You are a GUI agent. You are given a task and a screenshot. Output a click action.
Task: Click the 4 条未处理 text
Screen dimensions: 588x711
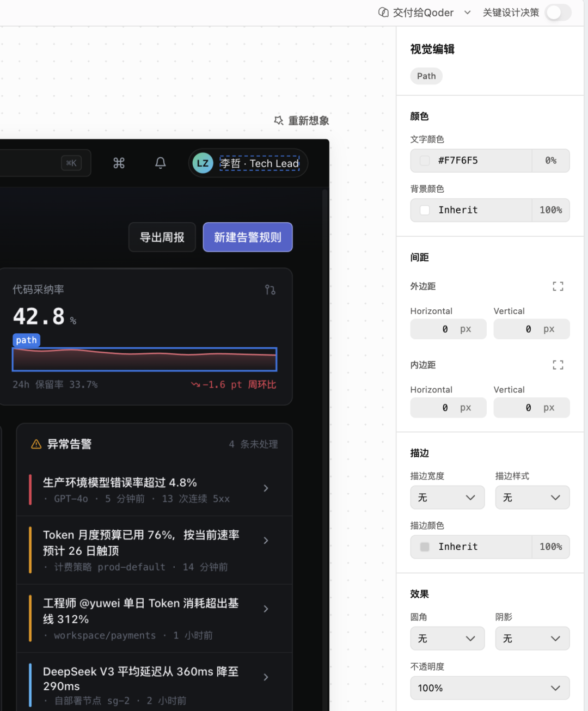click(253, 444)
